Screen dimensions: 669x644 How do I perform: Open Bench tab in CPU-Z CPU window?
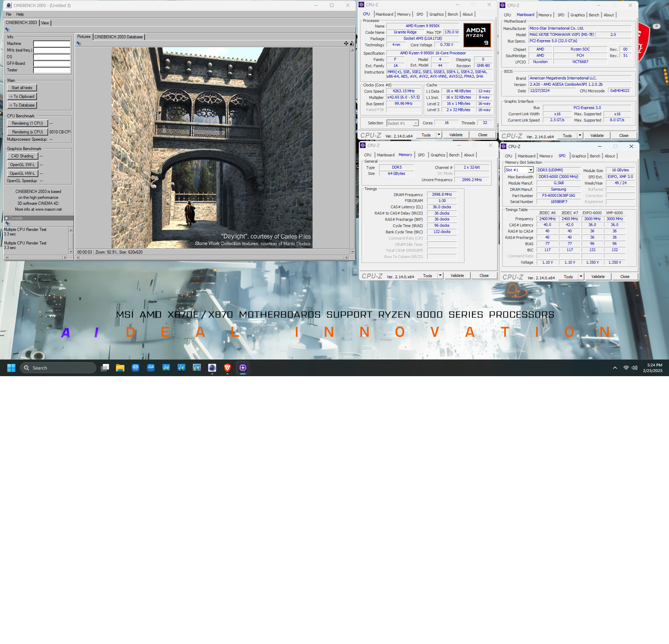(x=453, y=14)
